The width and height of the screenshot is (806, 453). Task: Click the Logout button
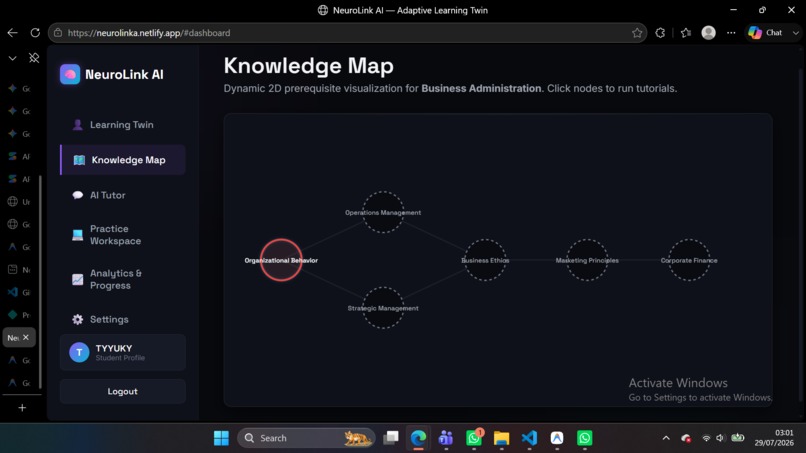tap(122, 391)
